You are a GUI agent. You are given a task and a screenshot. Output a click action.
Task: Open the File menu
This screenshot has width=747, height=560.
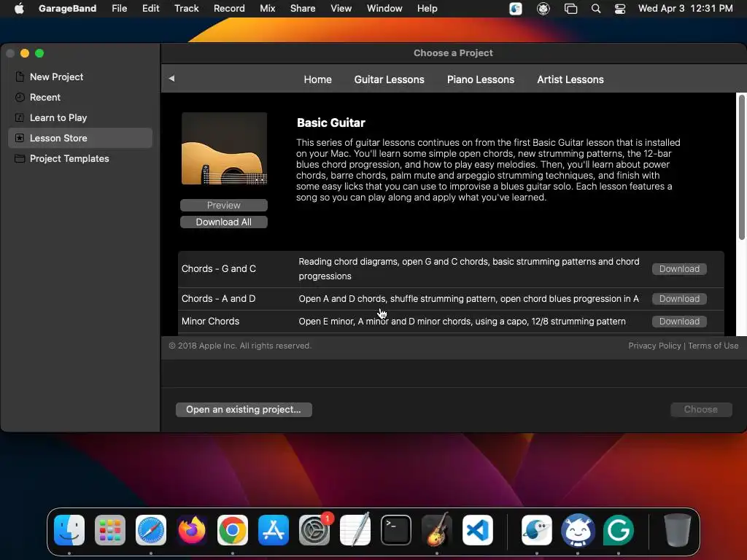point(119,9)
